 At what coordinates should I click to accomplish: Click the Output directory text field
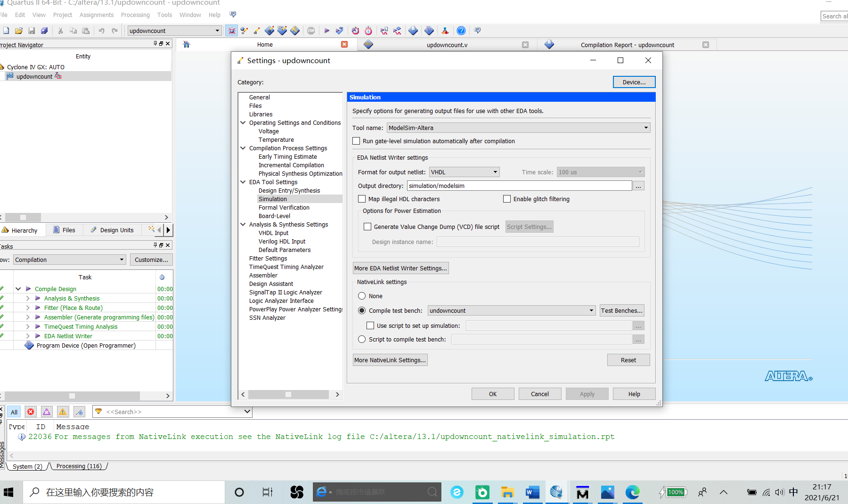click(519, 186)
